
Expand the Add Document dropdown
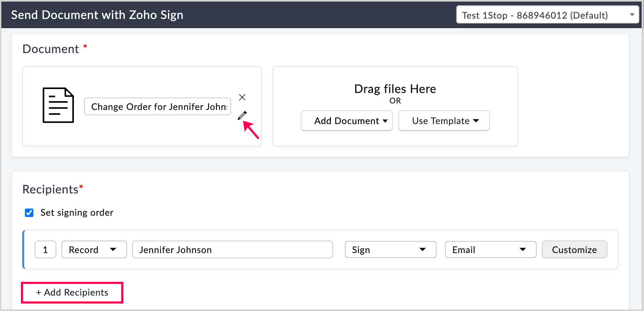coord(347,121)
